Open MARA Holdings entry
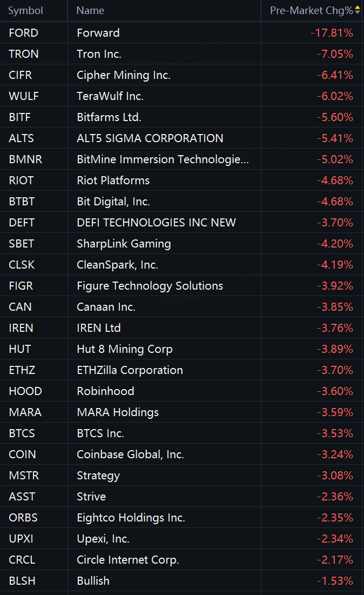The width and height of the screenshot is (364, 595). [x=118, y=412]
